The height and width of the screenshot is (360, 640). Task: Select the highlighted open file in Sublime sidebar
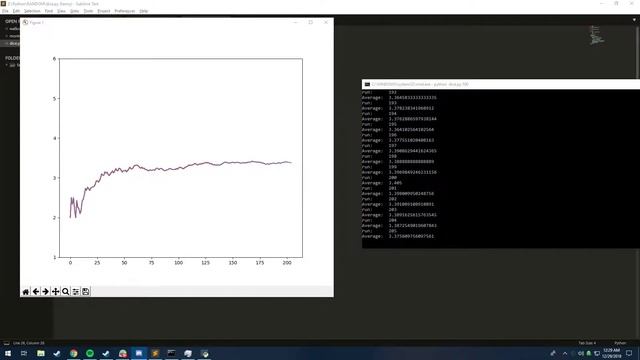(x=11, y=43)
